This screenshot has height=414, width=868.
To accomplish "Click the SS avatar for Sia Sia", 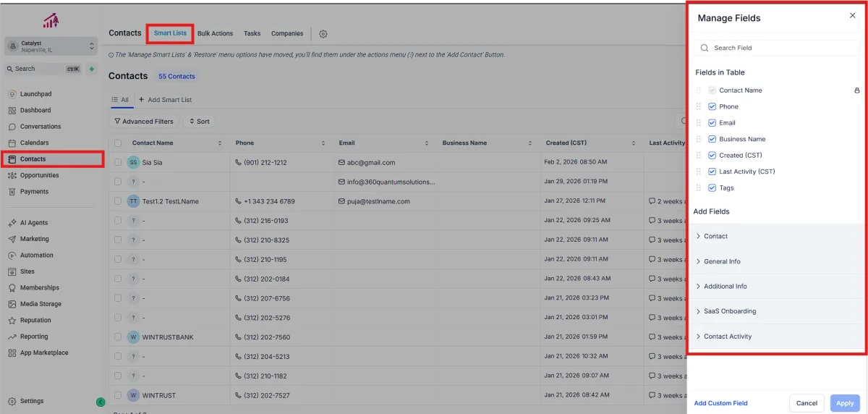I will coord(133,163).
